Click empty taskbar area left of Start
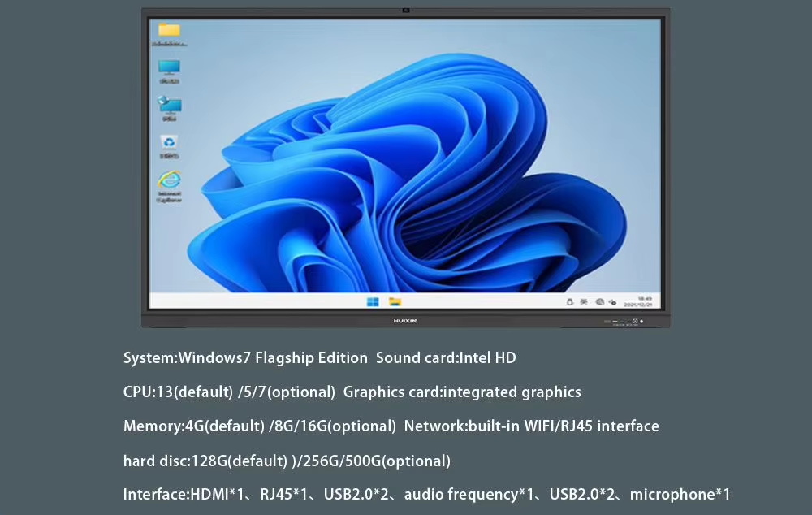The width and height of the screenshot is (812, 515). (260, 301)
